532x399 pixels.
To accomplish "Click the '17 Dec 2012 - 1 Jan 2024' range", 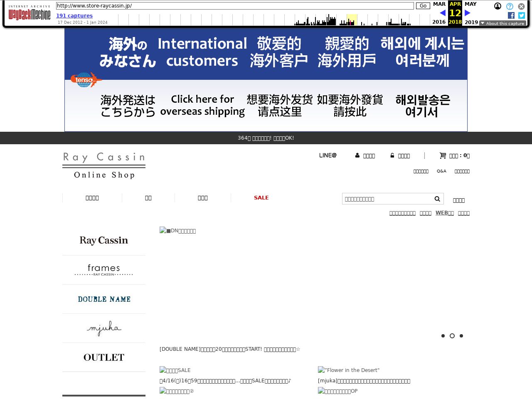I will pos(83,22).
